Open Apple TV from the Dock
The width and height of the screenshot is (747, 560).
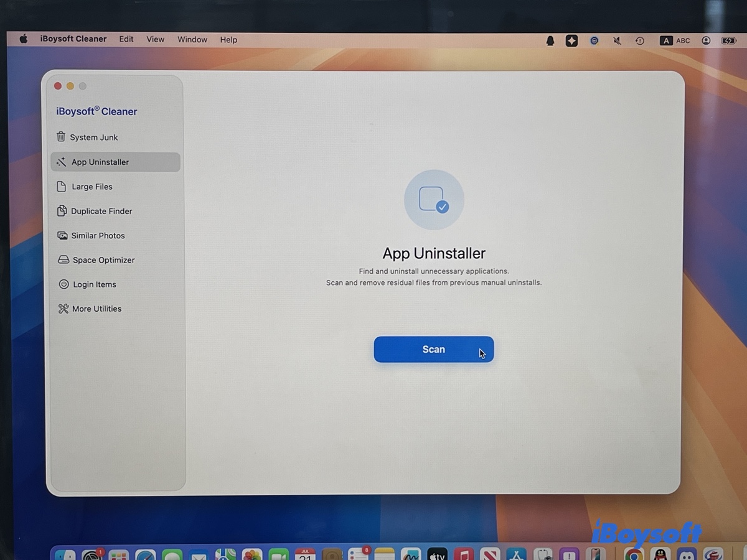pos(438,554)
